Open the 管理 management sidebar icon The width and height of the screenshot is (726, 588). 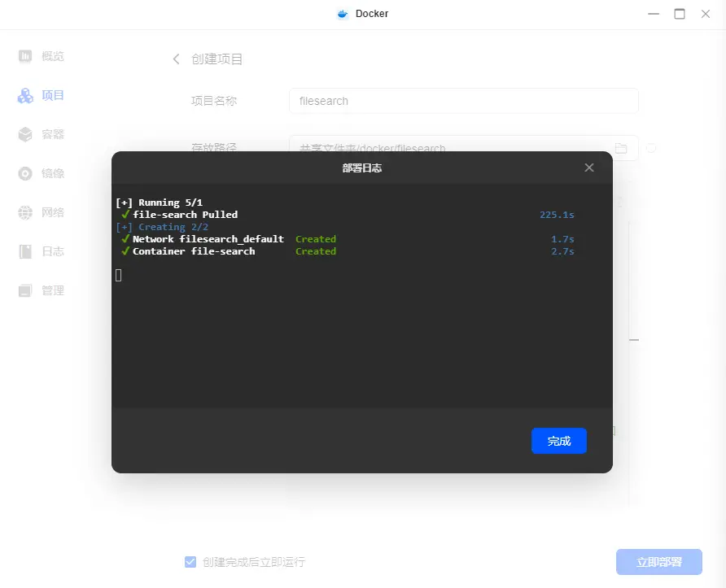[25, 290]
